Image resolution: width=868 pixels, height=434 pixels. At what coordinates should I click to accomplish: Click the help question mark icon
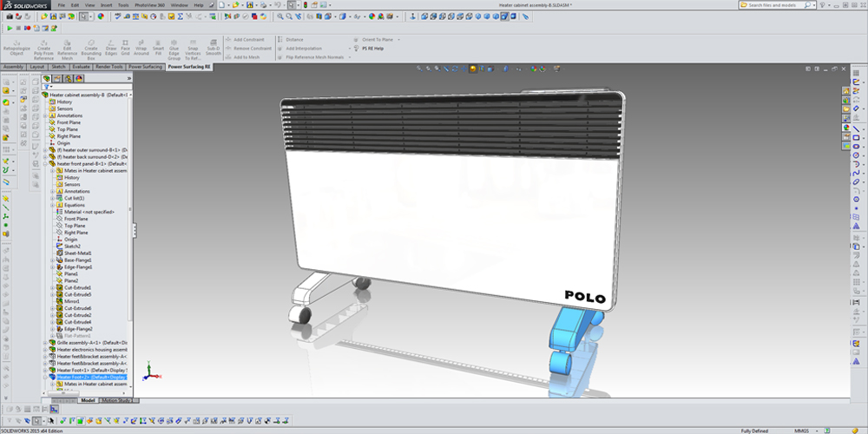[x=822, y=5]
